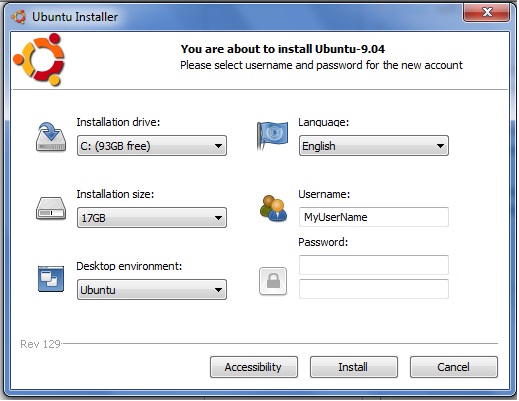Click the padlock icon beside Password
This screenshot has width=519, height=401.
coord(273,281)
